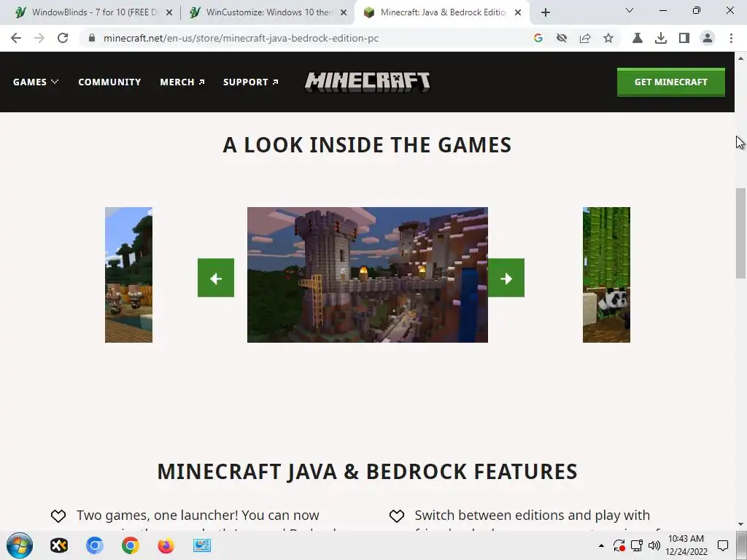Open the volume speaker icon
Image resolution: width=747 pixels, height=560 pixels.
[654, 545]
